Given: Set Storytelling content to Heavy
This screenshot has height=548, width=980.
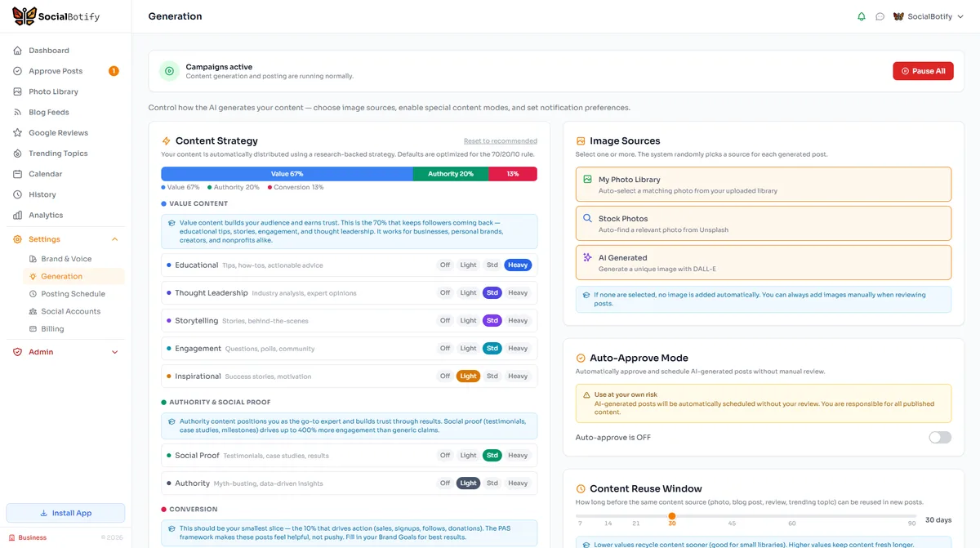Looking at the screenshot, I should coord(518,320).
